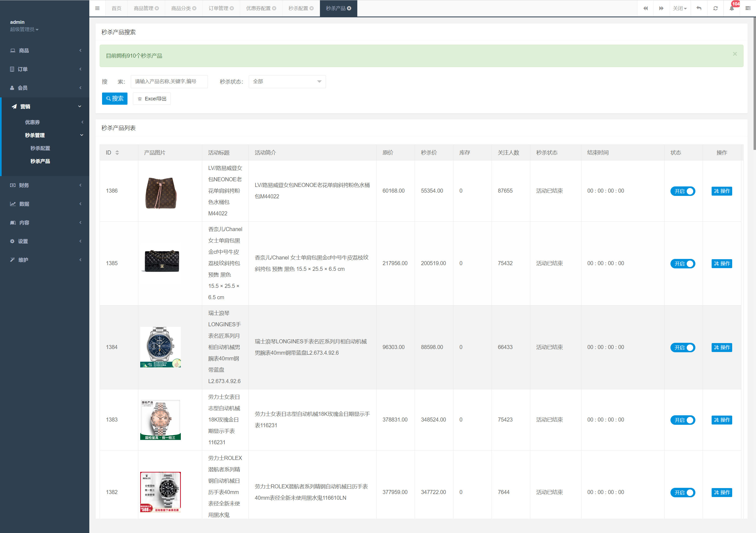
Task: Open the 会员 sidebar menu
Action: pyautogui.click(x=45, y=88)
